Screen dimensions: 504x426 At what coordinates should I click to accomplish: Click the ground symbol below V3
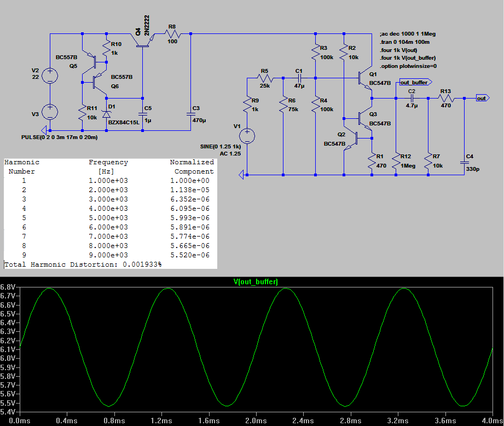(x=44, y=130)
